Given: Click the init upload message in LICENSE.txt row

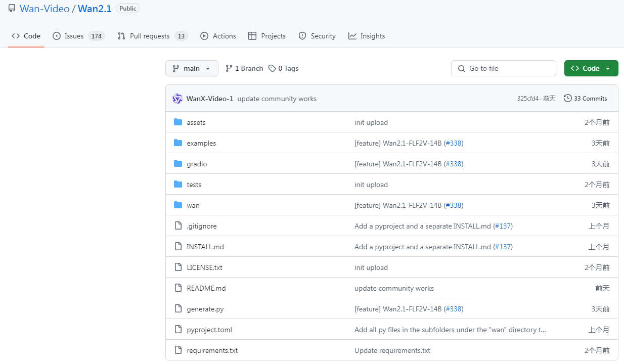Looking at the screenshot, I should pyautogui.click(x=371, y=267).
